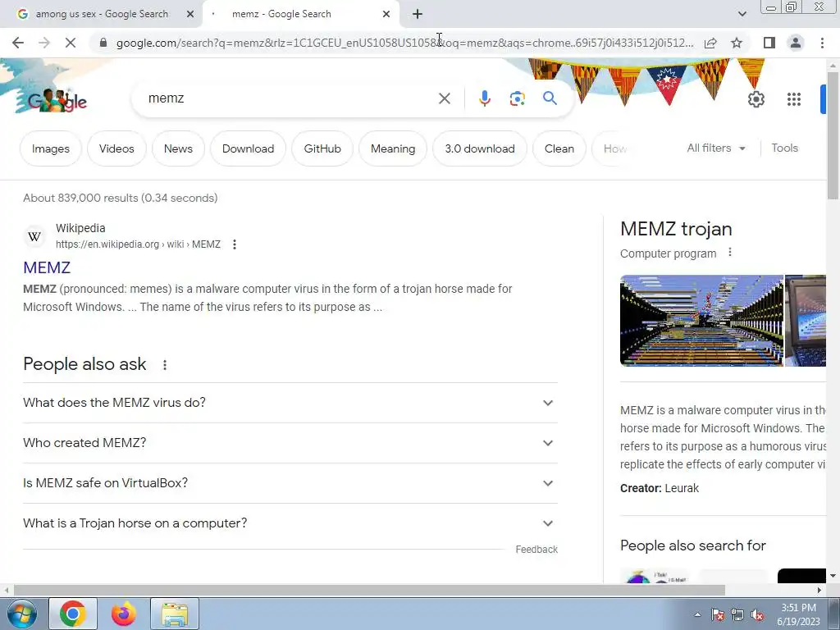Open the Windows Start orb

point(21,614)
